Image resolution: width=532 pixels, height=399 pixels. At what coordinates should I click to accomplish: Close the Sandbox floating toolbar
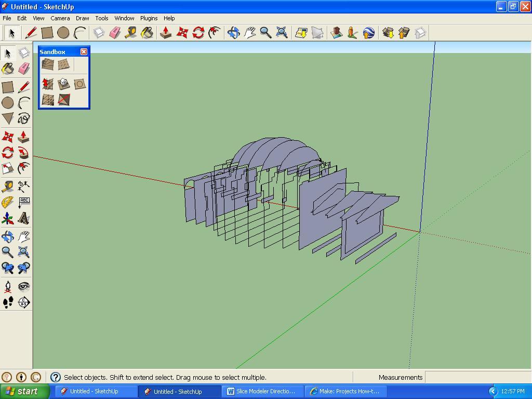84,52
